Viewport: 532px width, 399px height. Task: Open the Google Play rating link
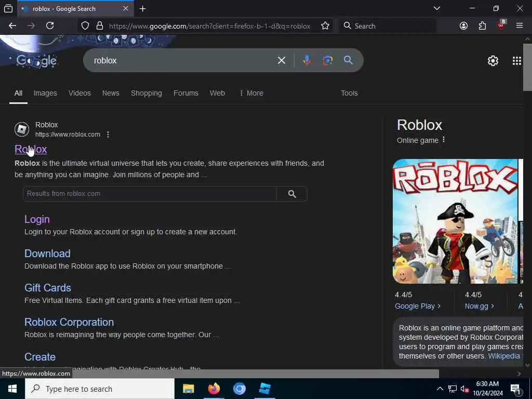(418, 306)
